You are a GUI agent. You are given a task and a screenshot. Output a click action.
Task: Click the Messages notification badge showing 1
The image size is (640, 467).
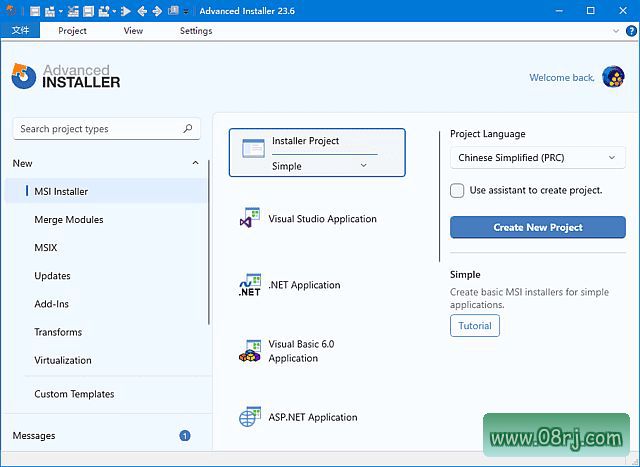point(185,436)
